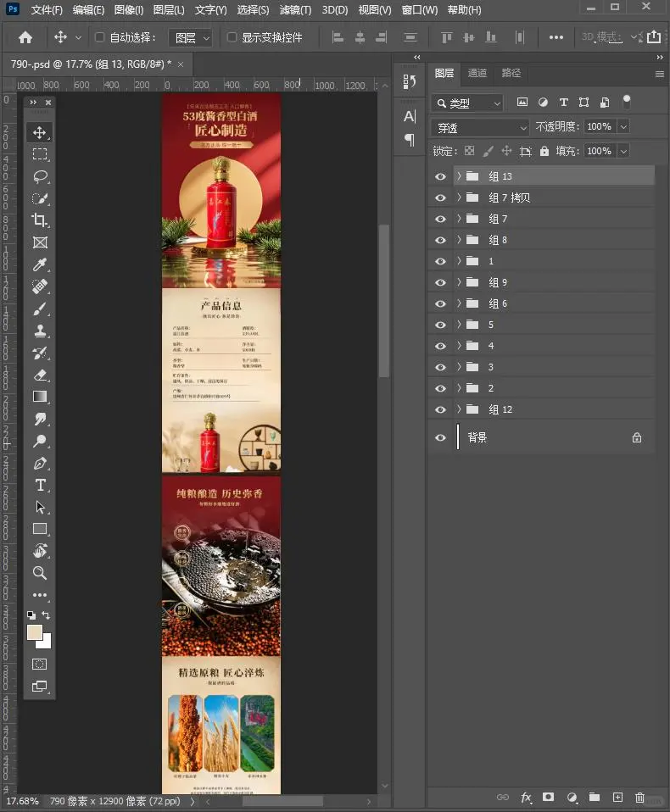Create a new group with folder icon

[x=595, y=797]
